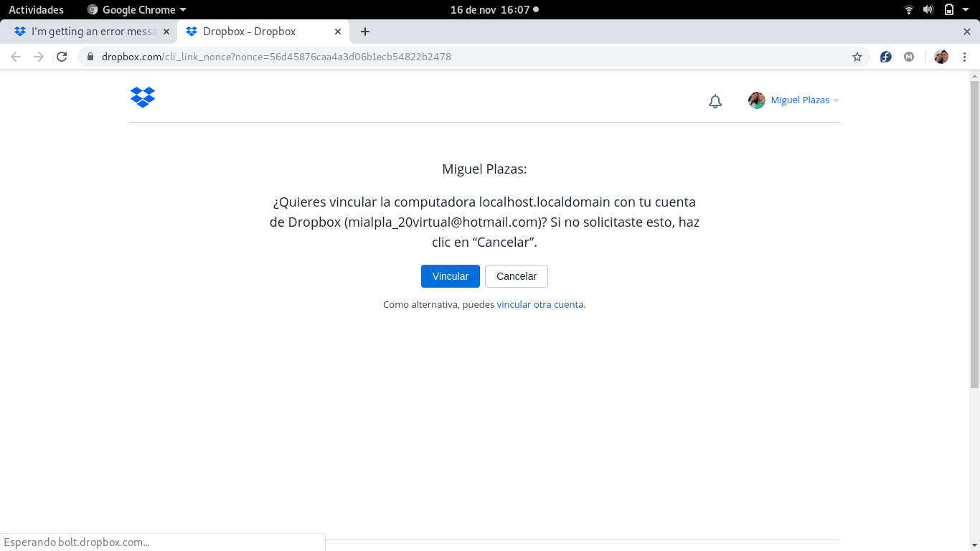
Task: Click the Chrome icon in top bar
Action: (x=93, y=9)
